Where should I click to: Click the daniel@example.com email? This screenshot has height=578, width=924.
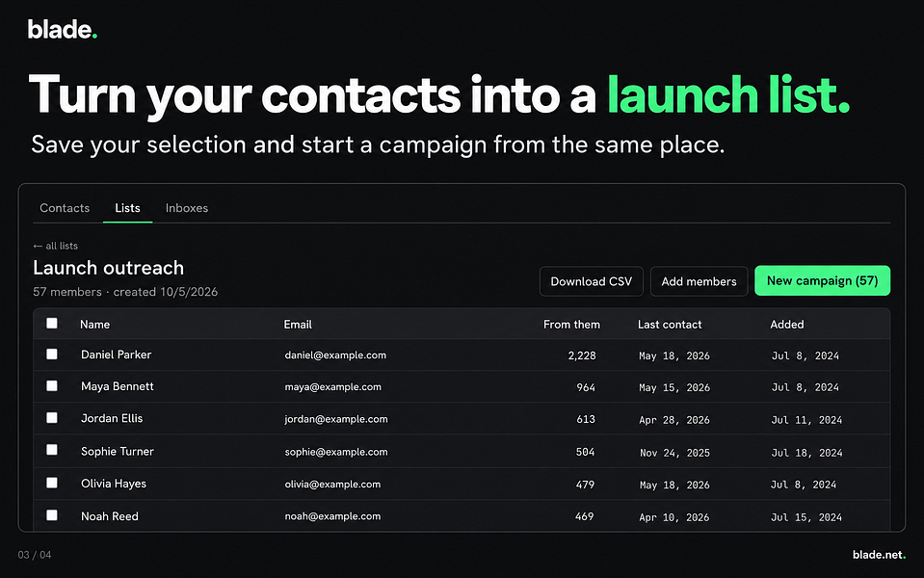tap(335, 355)
